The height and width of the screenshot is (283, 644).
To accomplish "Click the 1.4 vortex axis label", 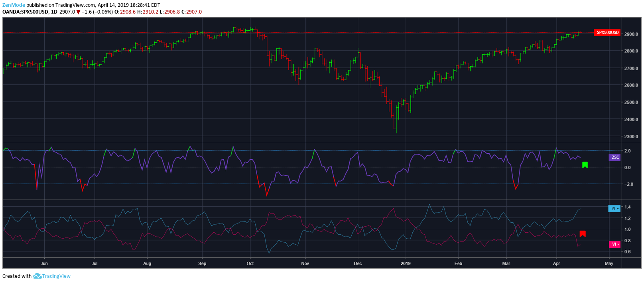I will pyautogui.click(x=628, y=207).
